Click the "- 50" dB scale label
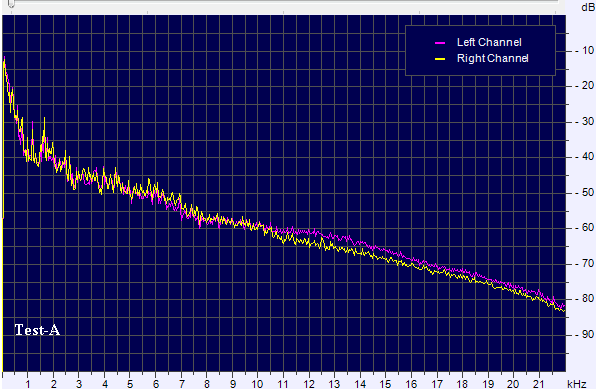Image resolution: width=596 pixels, height=389 pixels. (x=585, y=192)
